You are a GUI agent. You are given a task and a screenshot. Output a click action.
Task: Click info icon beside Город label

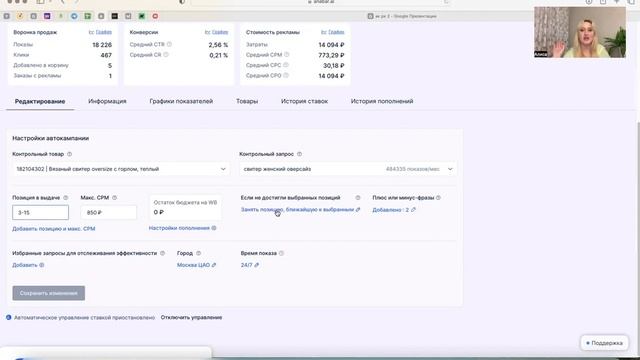tap(198, 253)
